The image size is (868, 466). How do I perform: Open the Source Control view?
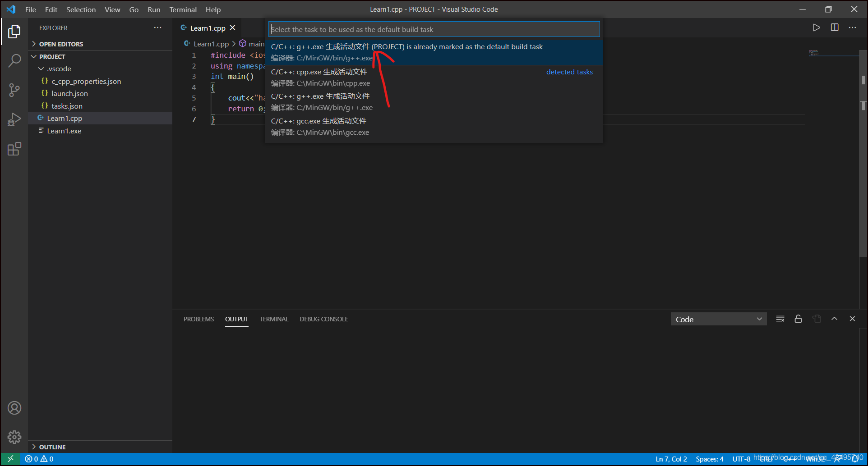coord(14,90)
